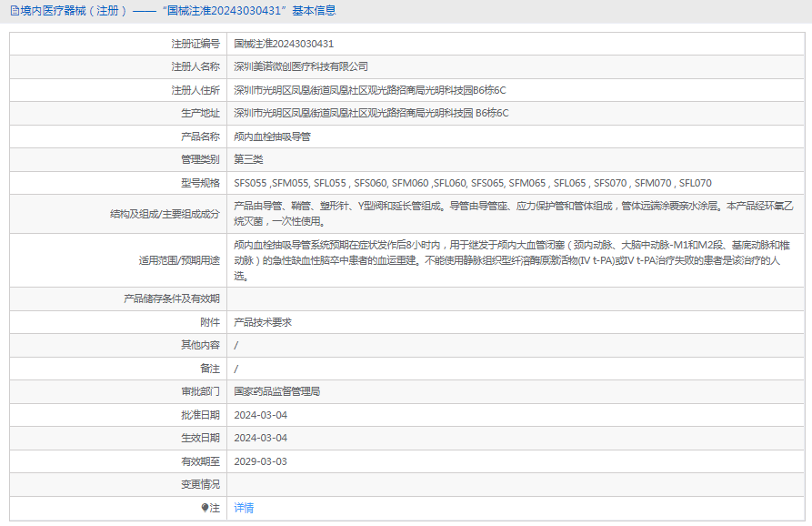Click the 生效日期 label

[x=200, y=438]
